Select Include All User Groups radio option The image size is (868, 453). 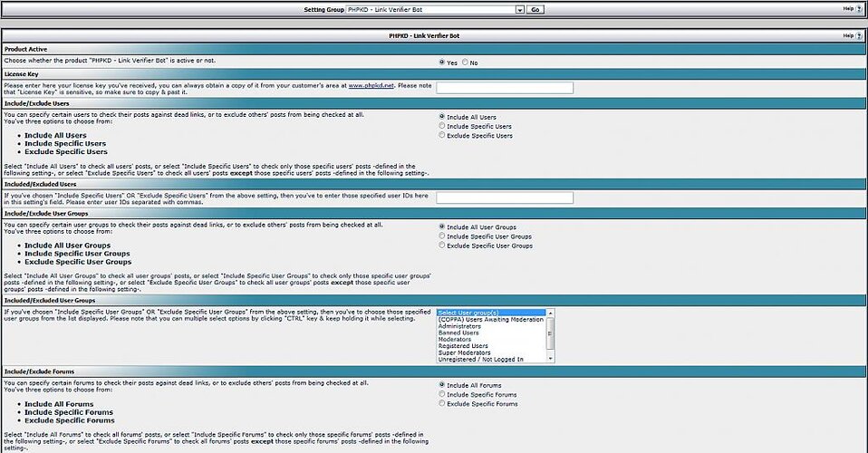[x=442, y=226]
